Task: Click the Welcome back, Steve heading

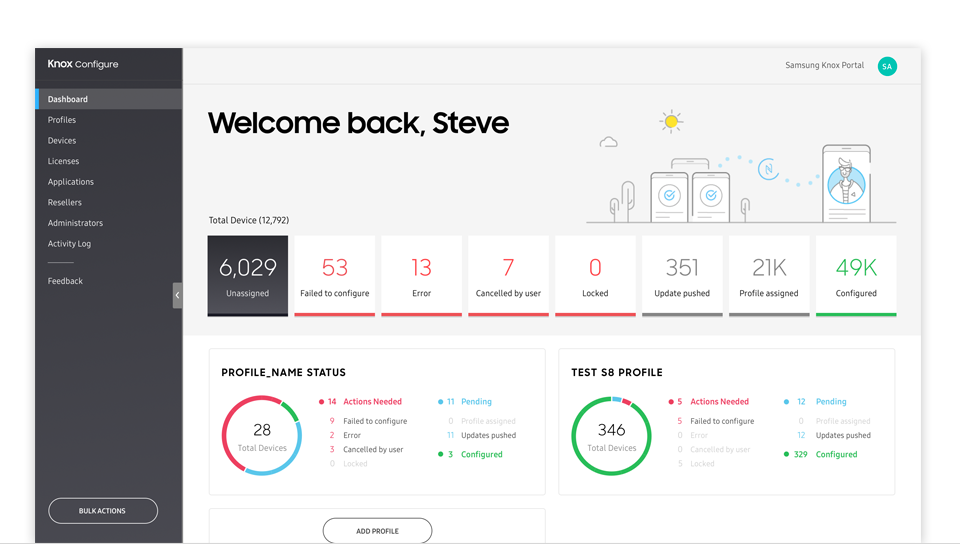Action: click(358, 123)
